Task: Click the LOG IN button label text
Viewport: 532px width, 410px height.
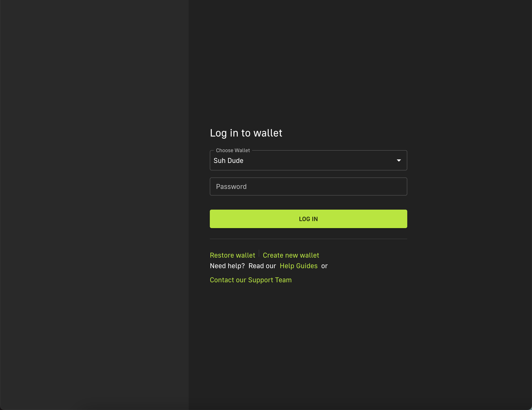Action: 308,219
